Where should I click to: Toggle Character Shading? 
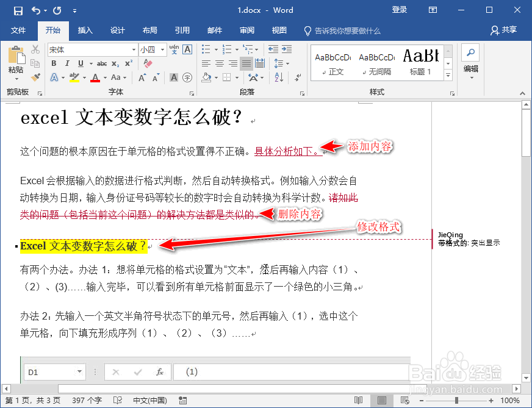click(x=174, y=77)
